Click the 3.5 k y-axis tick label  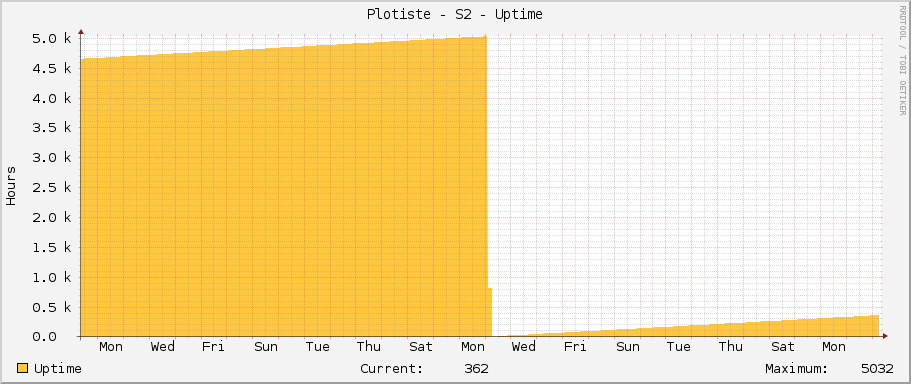52,128
